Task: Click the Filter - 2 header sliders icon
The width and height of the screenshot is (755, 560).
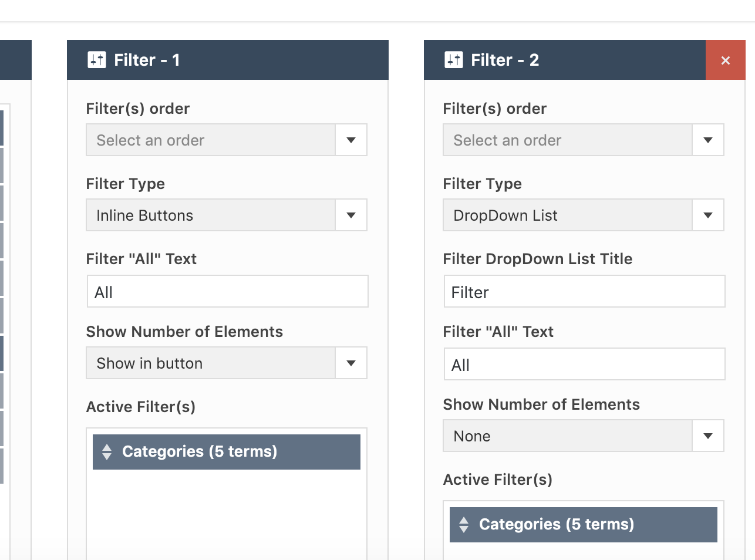Action: point(454,60)
